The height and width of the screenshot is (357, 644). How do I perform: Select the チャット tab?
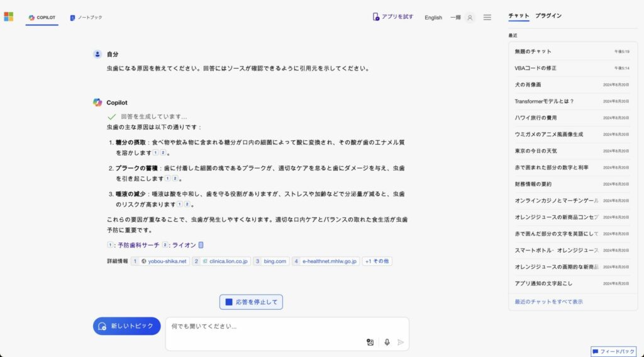[519, 16]
